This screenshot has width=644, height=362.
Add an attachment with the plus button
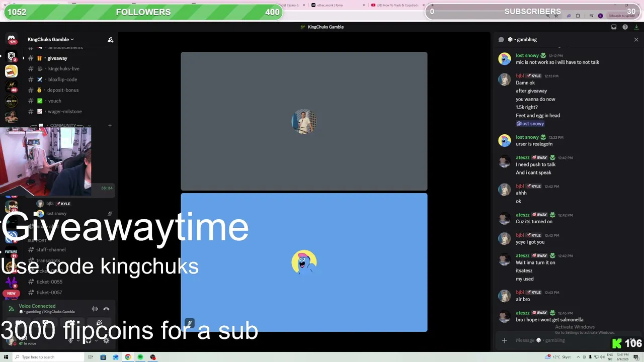[x=504, y=340]
